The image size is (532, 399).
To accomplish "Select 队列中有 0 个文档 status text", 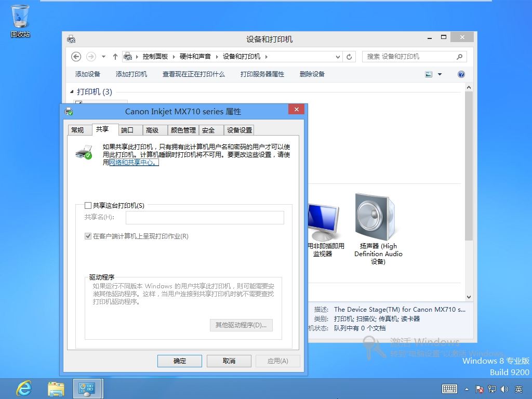I will coord(360,328).
